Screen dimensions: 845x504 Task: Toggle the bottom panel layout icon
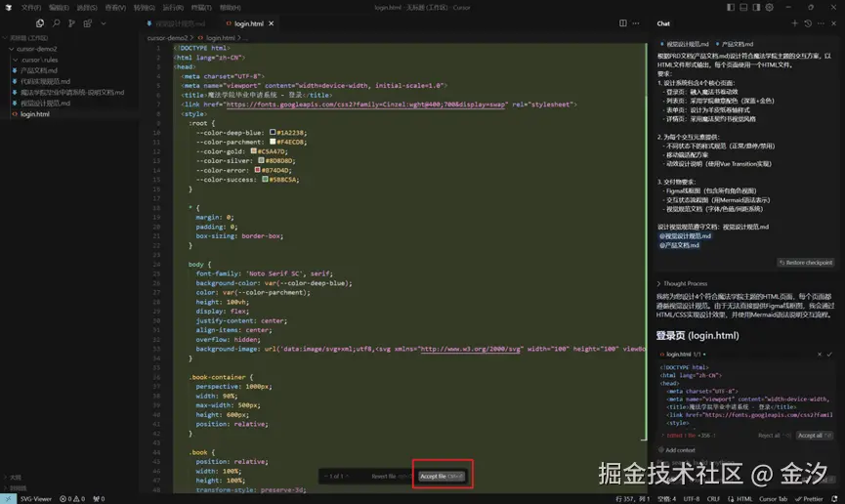click(x=743, y=8)
